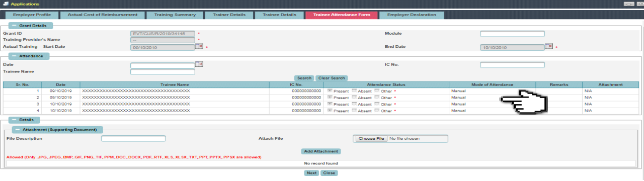
Task: Click the Search button
Action: coord(304,78)
